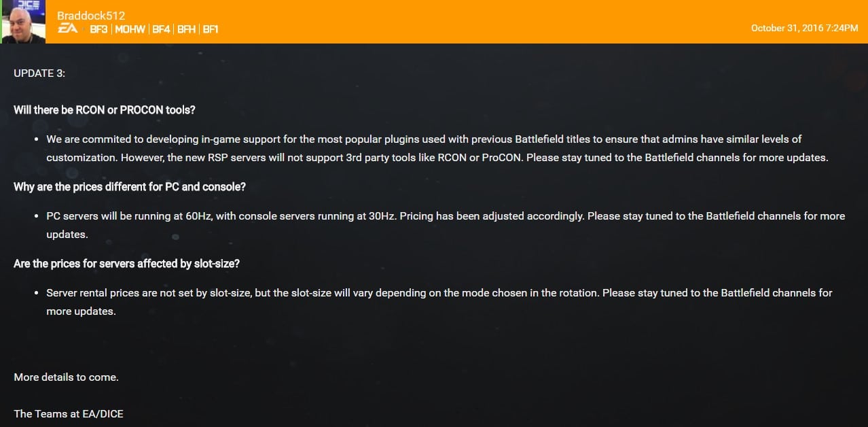Click The Teams at EA/DICE signature

click(69, 413)
